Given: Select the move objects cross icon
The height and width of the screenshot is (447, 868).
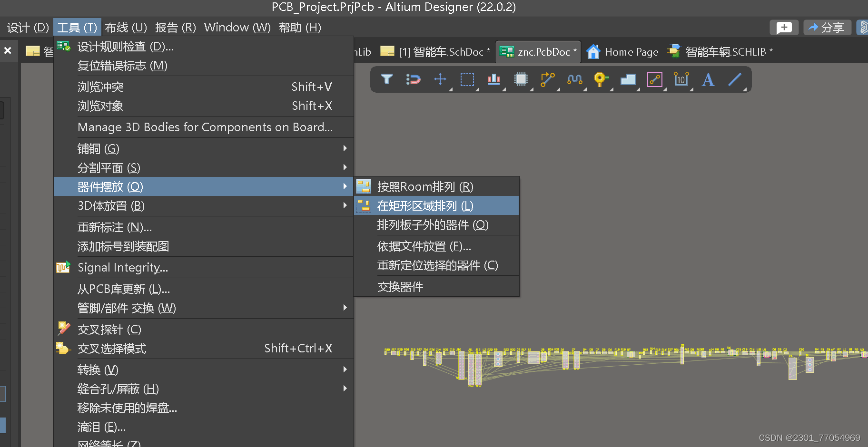Looking at the screenshot, I should click(x=440, y=79).
